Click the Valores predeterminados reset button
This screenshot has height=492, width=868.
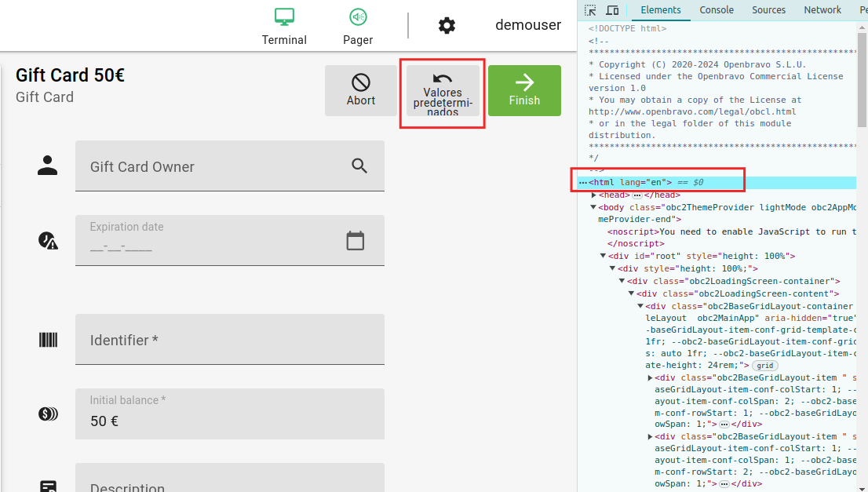[443, 91]
